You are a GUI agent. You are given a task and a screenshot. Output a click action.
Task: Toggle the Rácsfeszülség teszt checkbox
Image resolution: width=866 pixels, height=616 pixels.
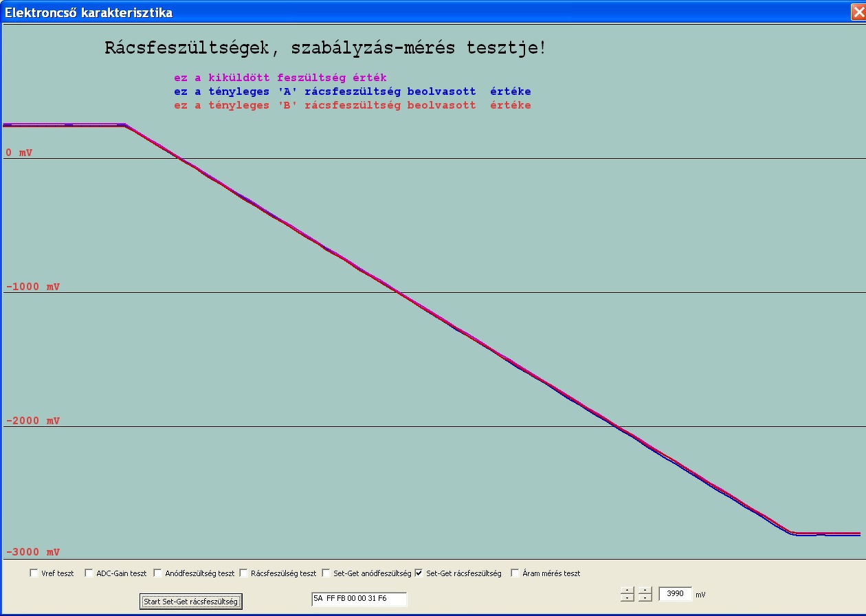click(x=244, y=573)
